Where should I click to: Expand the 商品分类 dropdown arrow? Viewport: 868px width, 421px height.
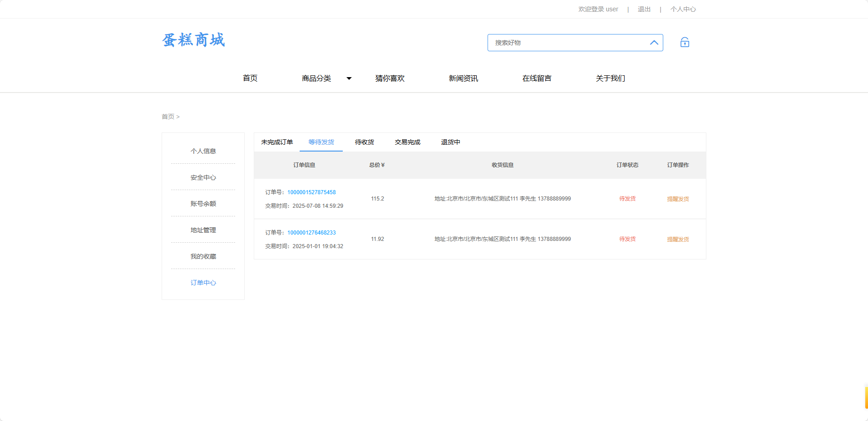(349, 78)
